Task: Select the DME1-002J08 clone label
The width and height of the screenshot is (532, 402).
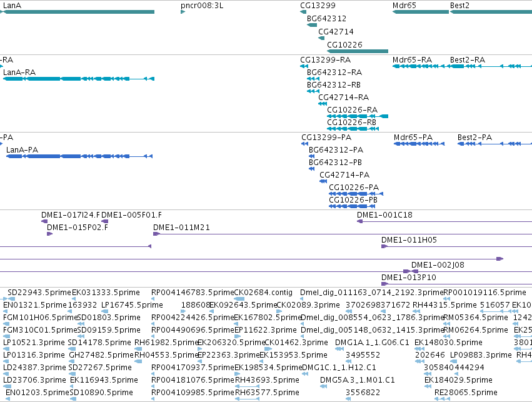Action: pos(438,265)
